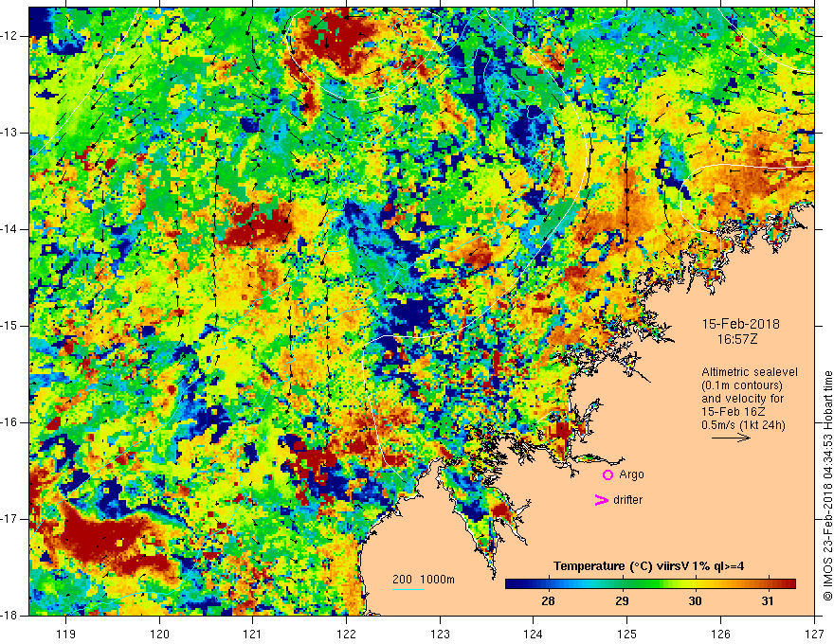Click latitude axis label '-17'
The height and width of the screenshot is (644, 834).
click(x=9, y=519)
